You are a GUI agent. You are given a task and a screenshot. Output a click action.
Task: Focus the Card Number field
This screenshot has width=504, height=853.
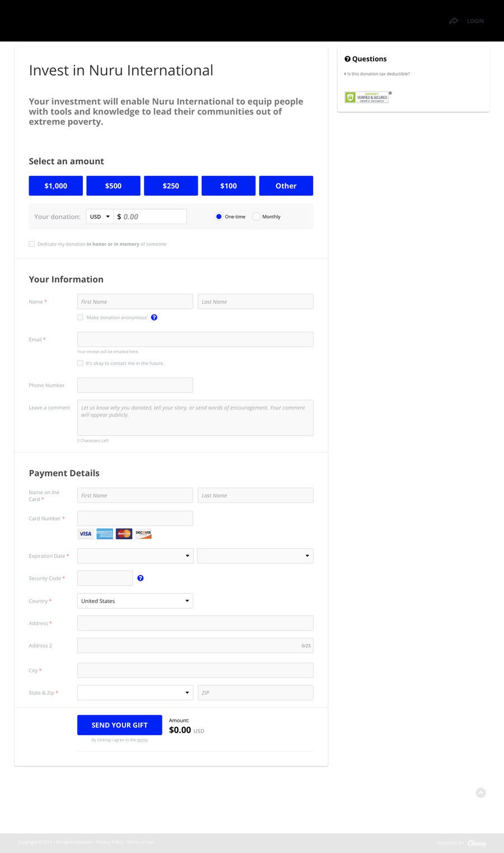click(x=135, y=518)
